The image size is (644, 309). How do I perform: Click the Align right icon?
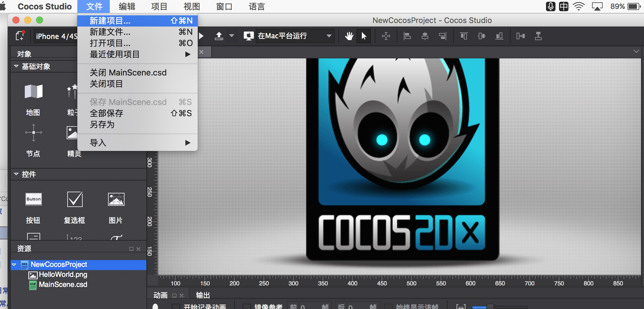443,36
